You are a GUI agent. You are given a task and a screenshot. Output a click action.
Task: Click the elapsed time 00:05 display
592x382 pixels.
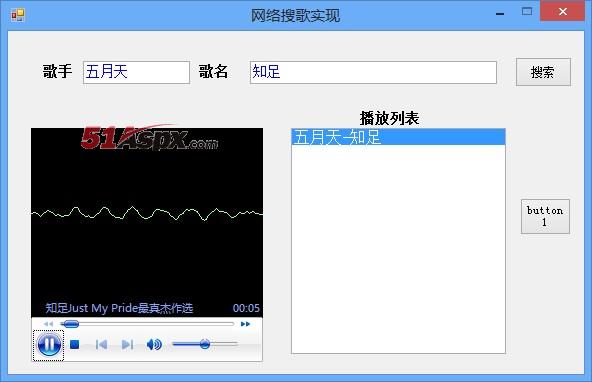coord(246,308)
